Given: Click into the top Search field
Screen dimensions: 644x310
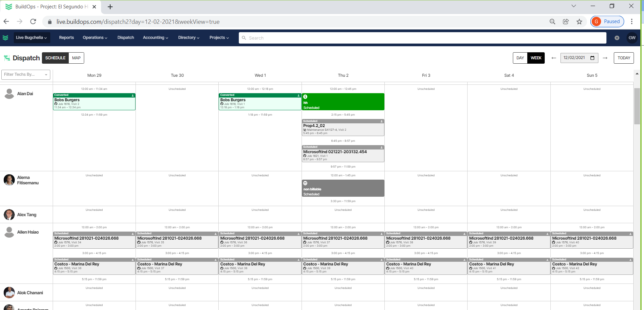Looking at the screenshot, I should point(423,38).
